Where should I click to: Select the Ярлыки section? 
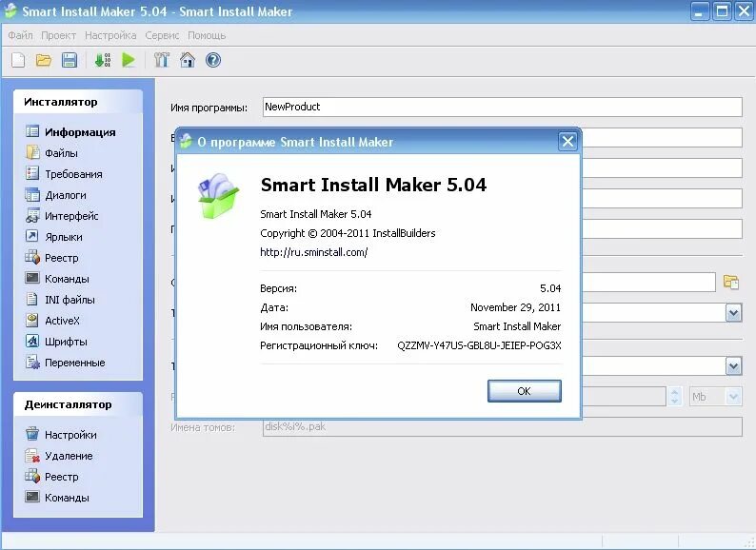tap(54, 237)
